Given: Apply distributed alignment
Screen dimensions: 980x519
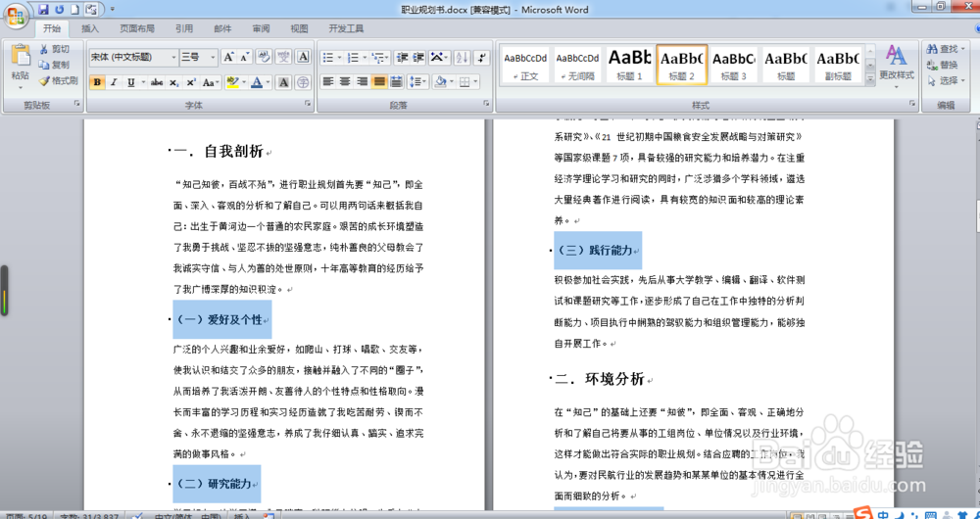Looking at the screenshot, I should point(396,82).
